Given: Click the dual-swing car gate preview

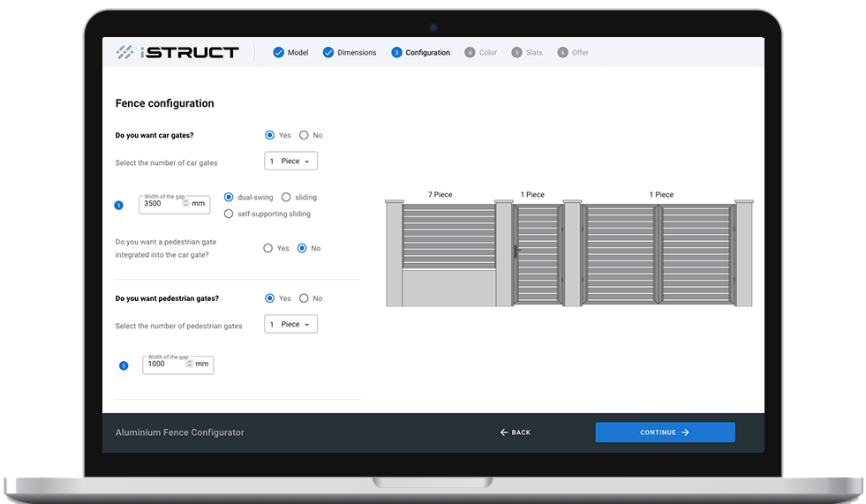Looking at the screenshot, I should pyautogui.click(x=659, y=254).
